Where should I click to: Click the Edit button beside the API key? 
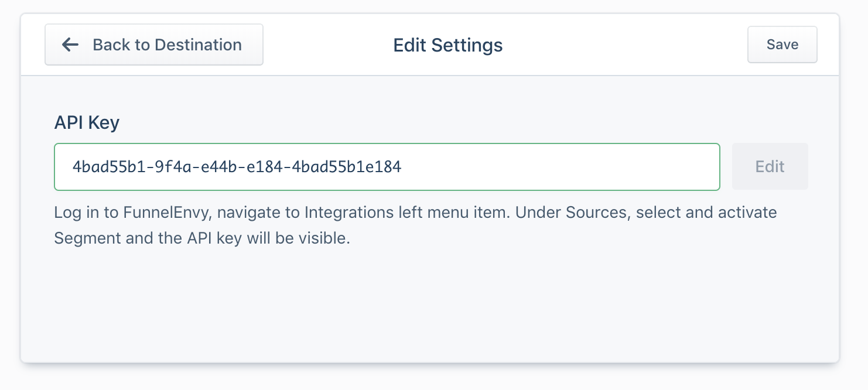click(x=770, y=167)
